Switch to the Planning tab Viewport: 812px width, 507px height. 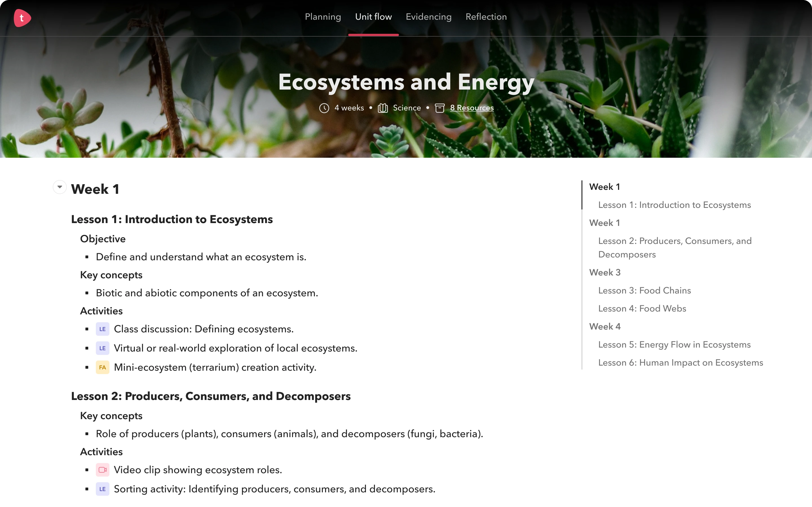tap(323, 16)
